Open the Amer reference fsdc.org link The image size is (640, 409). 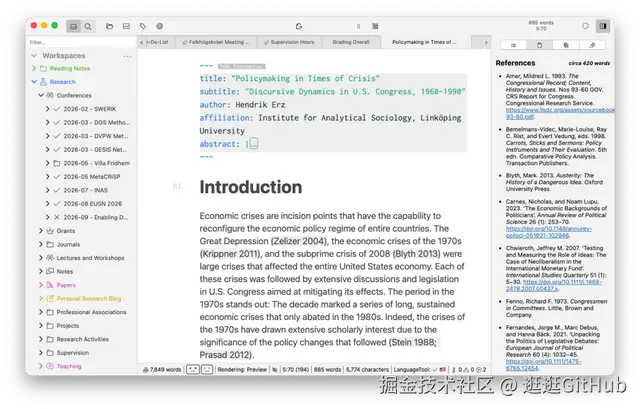[560, 113]
